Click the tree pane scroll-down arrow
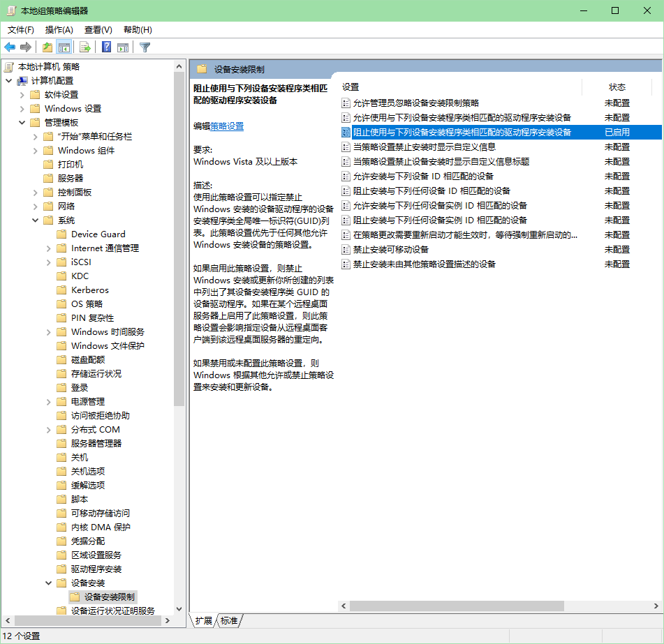Viewport: 664px width, 644px height. (x=179, y=609)
